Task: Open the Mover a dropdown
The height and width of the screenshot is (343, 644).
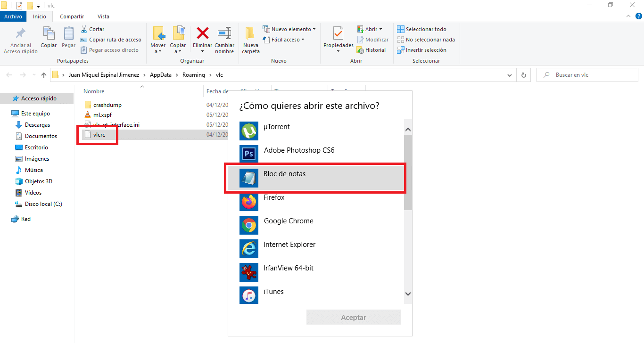Action: tap(158, 49)
